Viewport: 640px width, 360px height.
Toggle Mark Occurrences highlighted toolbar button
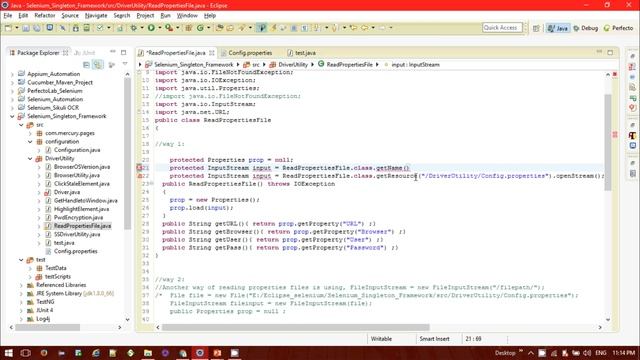pyautogui.click(x=262, y=28)
